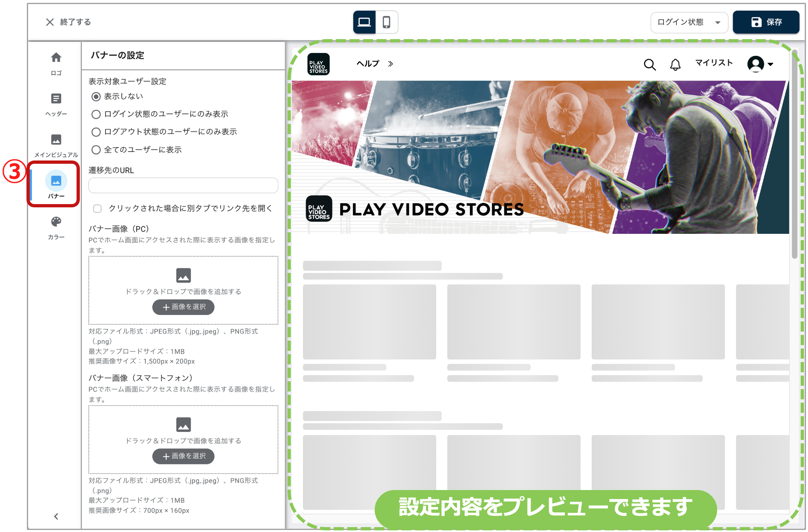Click the 遷移先のURL input field
Image resolution: width=808 pixels, height=532 pixels.
(183, 185)
